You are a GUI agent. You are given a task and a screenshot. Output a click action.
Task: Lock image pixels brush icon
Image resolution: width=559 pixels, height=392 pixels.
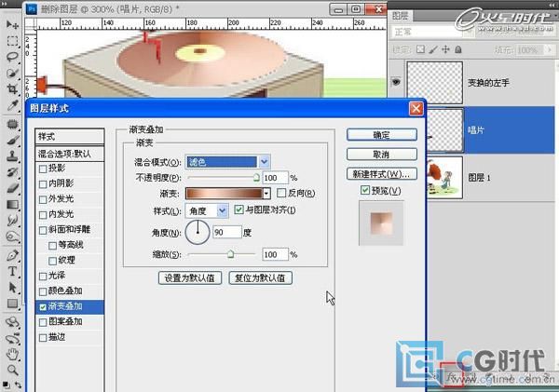tap(433, 49)
